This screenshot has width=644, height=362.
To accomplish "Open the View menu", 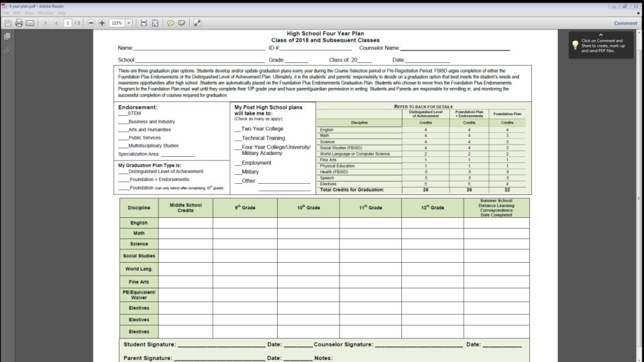I will pyautogui.click(x=29, y=13).
